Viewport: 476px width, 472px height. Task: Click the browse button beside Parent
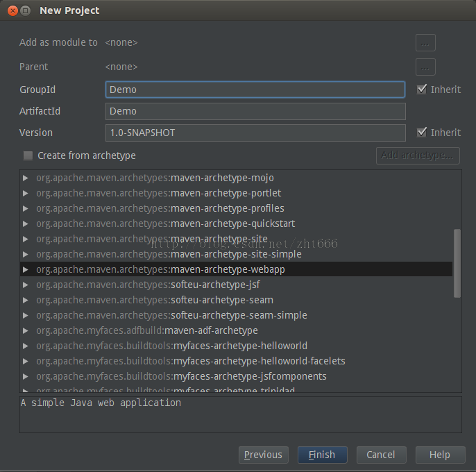[425, 67]
